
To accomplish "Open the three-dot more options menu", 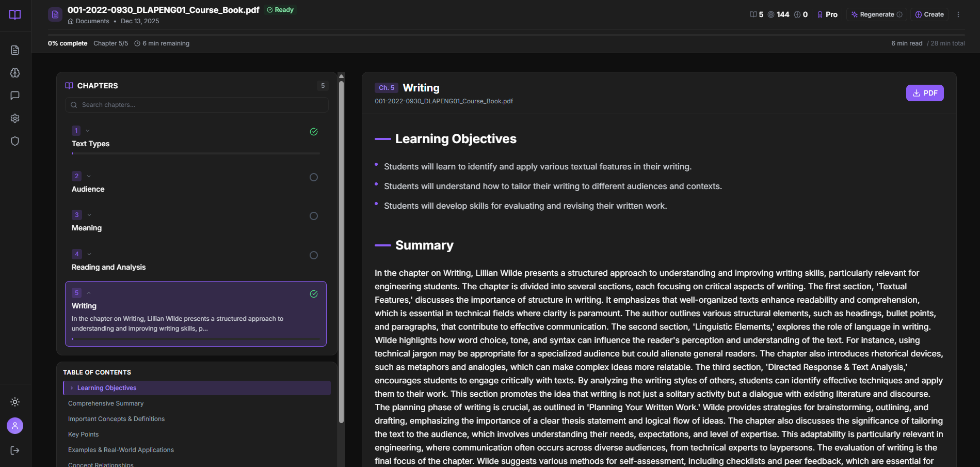I will pyautogui.click(x=958, y=14).
